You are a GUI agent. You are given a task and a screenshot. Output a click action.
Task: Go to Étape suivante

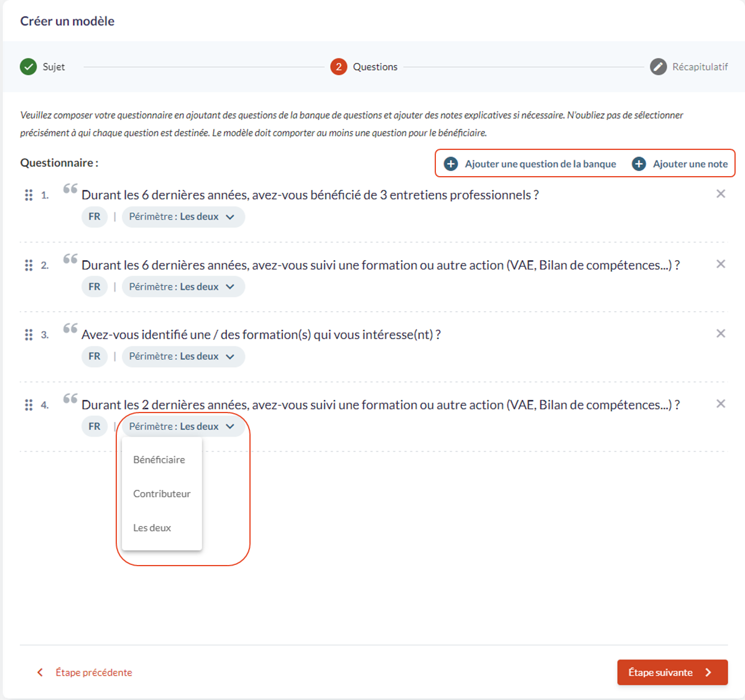[672, 672]
